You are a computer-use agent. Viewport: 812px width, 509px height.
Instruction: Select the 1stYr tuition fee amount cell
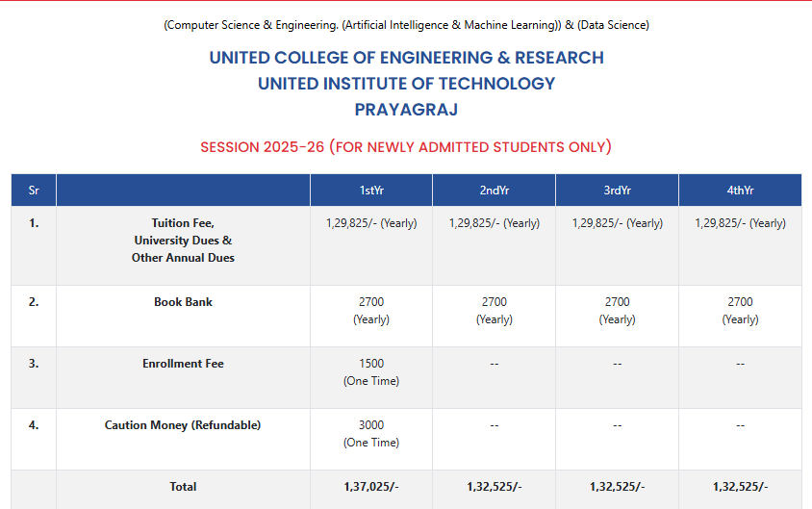371,223
